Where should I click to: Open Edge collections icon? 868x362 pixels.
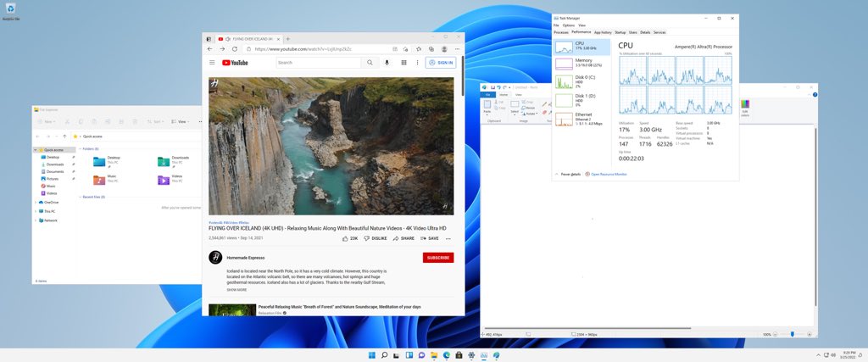[431, 48]
